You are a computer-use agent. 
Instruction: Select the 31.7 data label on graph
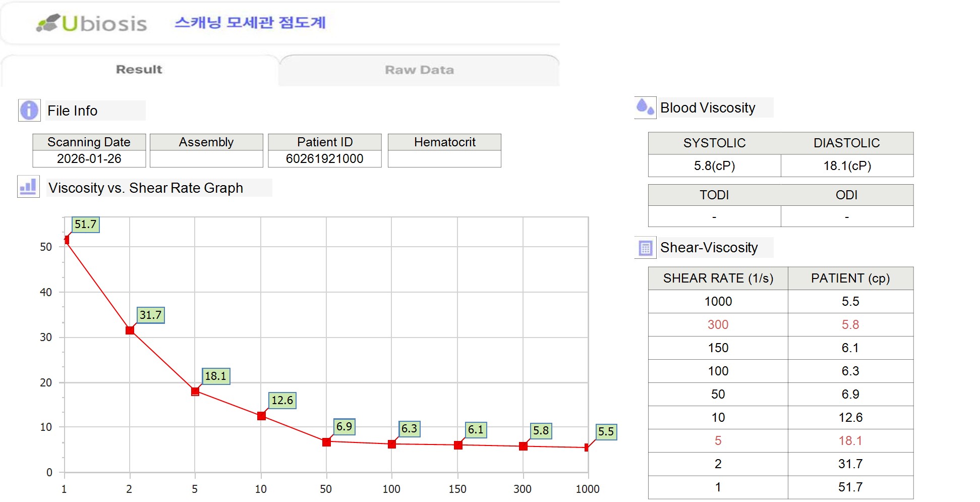pyautogui.click(x=151, y=315)
